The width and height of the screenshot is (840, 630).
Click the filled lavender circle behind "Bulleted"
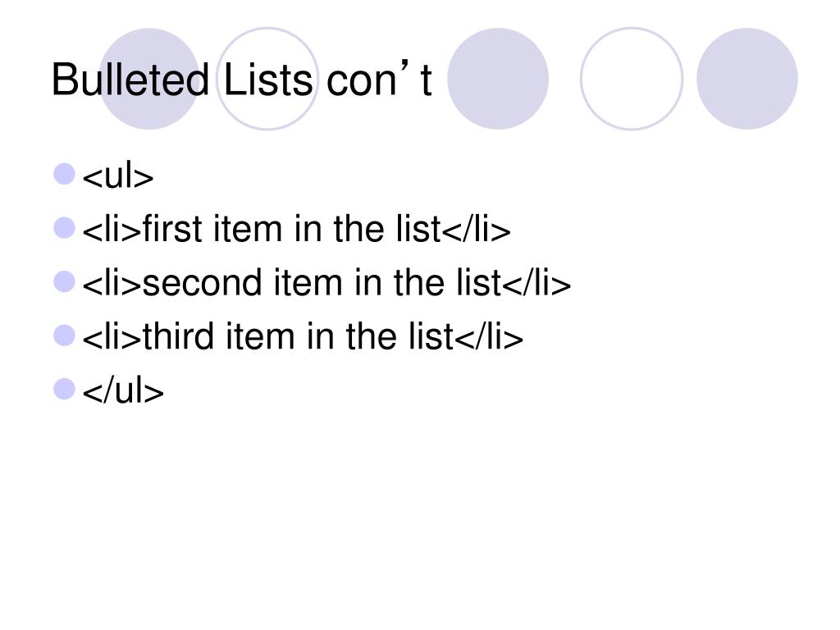pos(149,79)
